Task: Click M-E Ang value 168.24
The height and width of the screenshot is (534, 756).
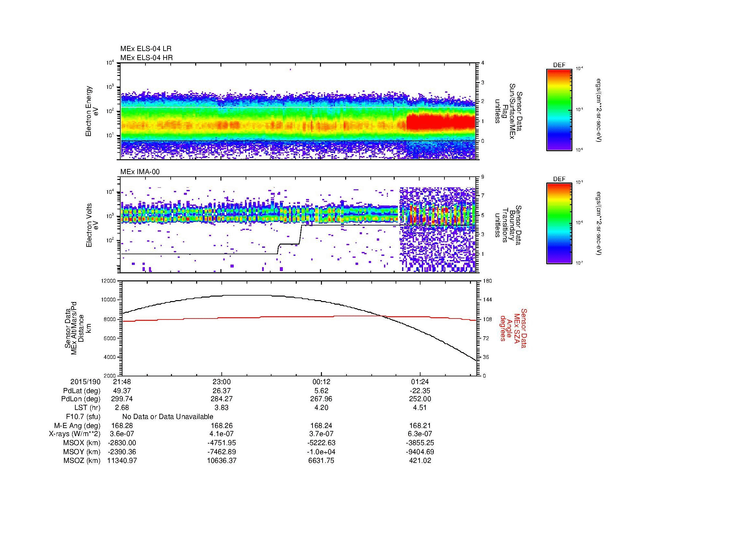Action: pos(321,426)
